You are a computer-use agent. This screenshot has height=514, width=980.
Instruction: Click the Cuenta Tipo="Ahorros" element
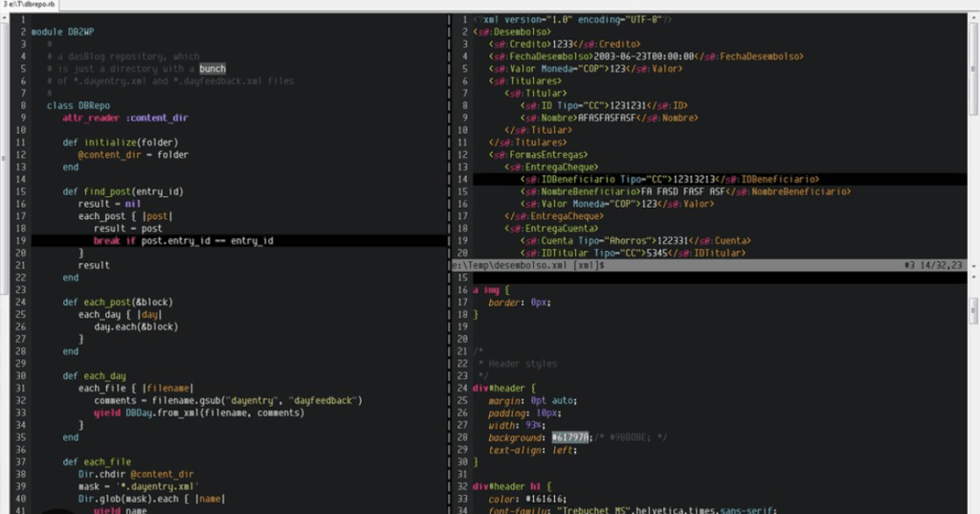click(x=635, y=241)
